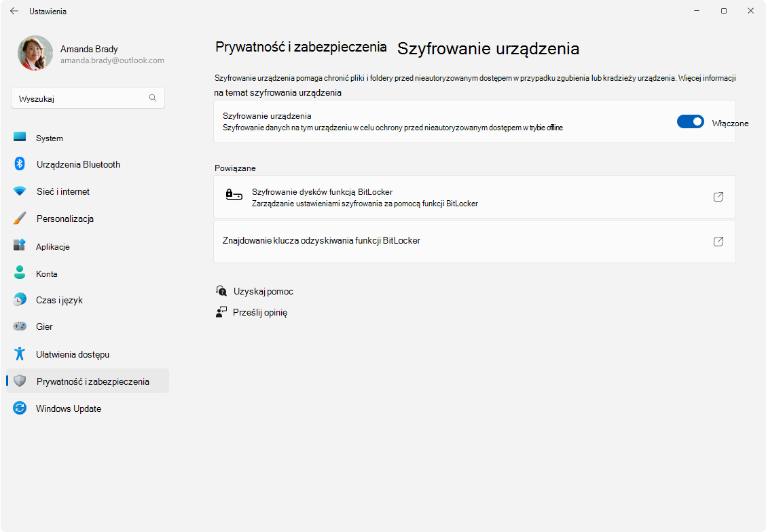The height and width of the screenshot is (532, 766).
Task: Open Windows Update page
Action: coord(68,408)
